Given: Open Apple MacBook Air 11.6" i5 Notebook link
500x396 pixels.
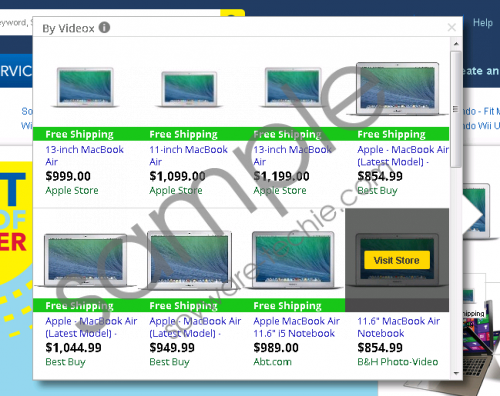Looking at the screenshot, I should [297, 327].
